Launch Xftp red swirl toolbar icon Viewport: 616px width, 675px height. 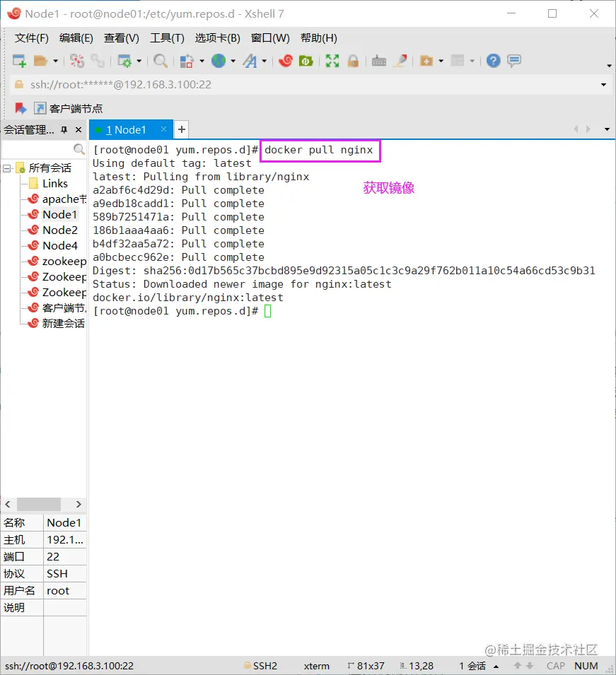(286, 61)
